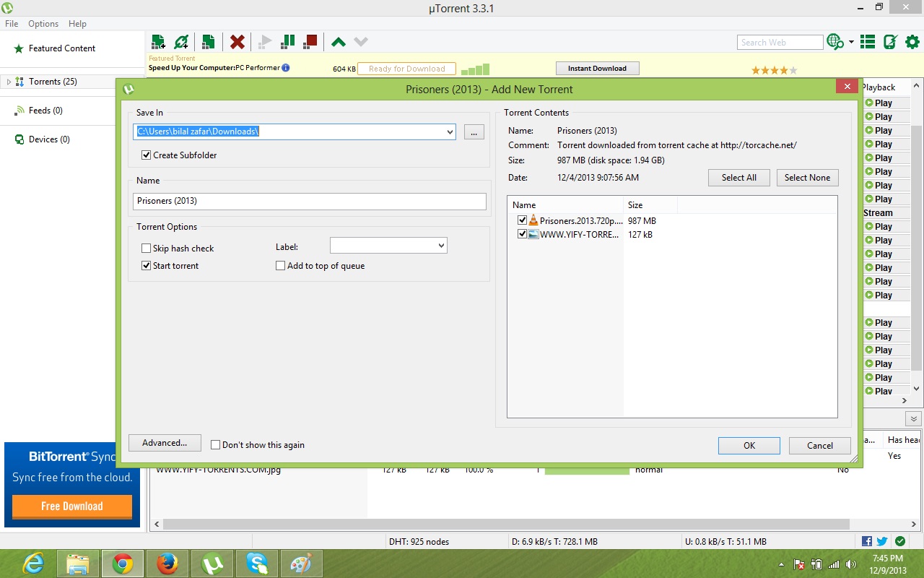The height and width of the screenshot is (578, 924).
Task: Click the green checkmark network status icon
Action: point(900,541)
